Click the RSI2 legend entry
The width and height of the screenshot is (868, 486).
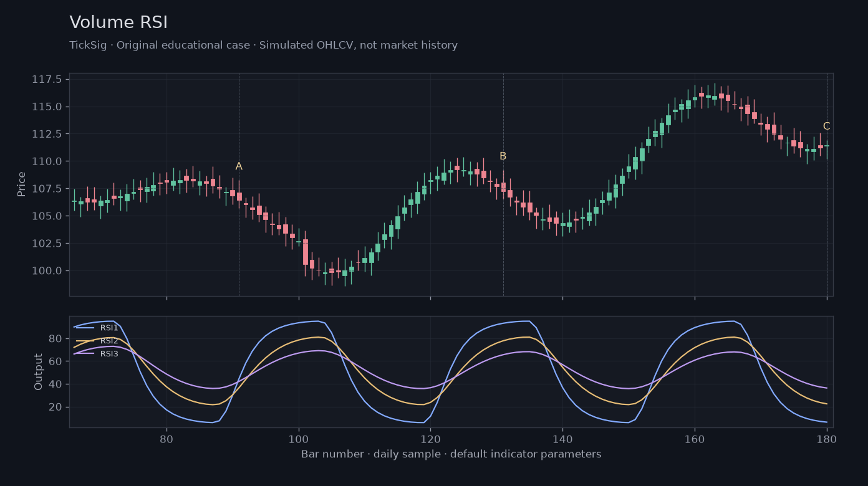(x=97, y=341)
